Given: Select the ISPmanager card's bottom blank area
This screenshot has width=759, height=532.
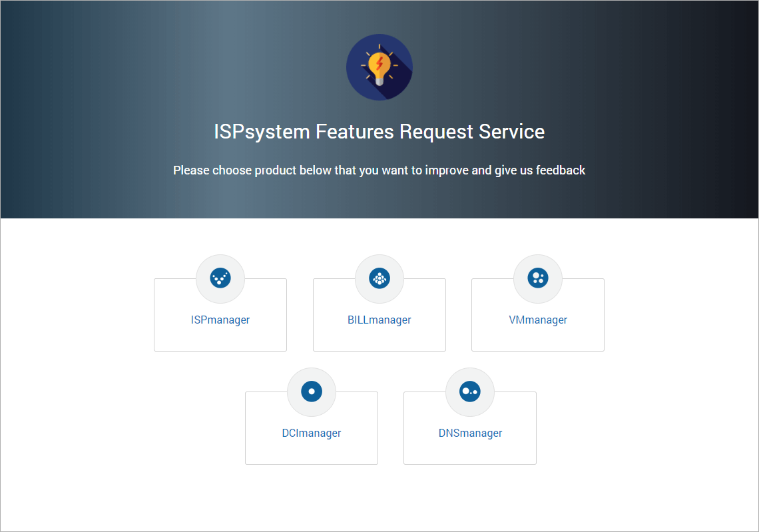Looking at the screenshot, I should pos(220,340).
